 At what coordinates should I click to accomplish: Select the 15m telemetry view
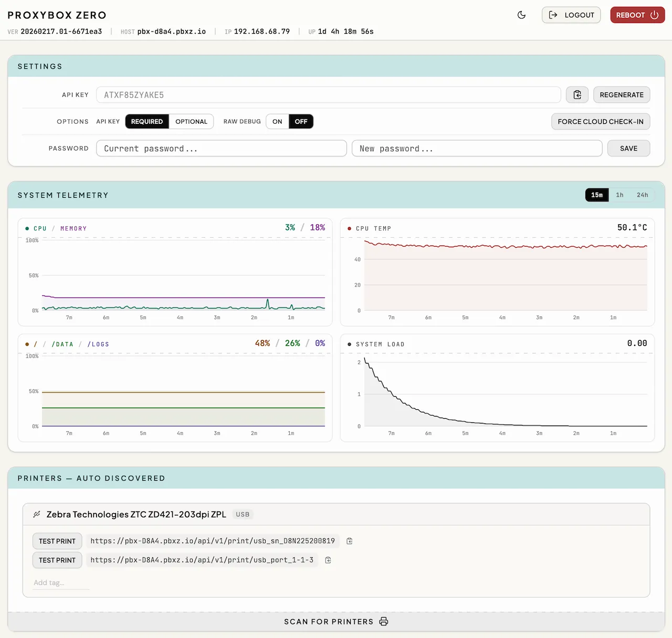596,195
